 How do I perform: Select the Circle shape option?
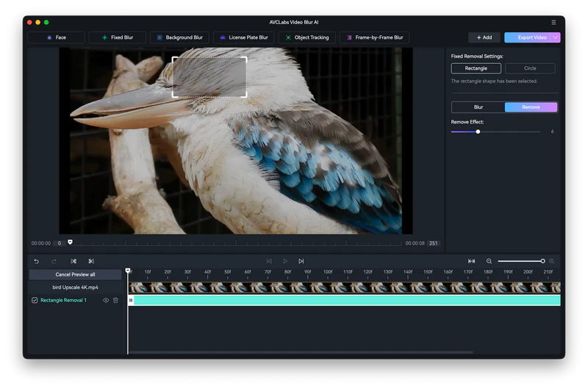pyautogui.click(x=530, y=68)
